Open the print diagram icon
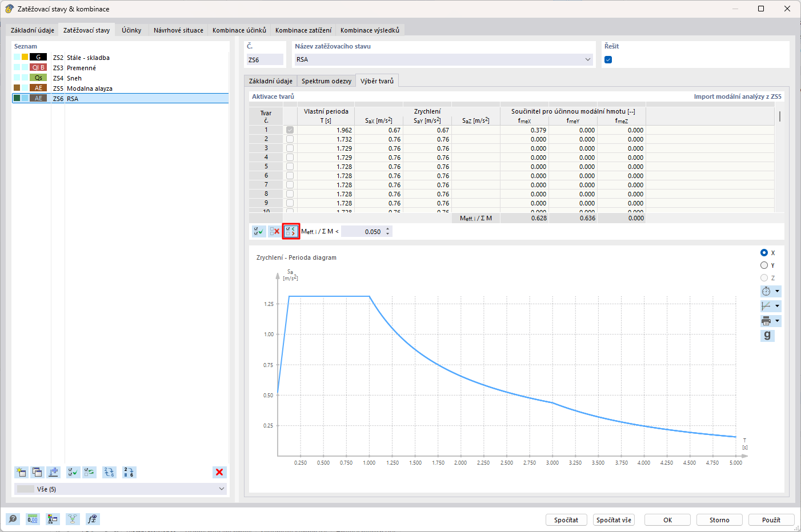This screenshot has height=532, width=801. (767, 320)
